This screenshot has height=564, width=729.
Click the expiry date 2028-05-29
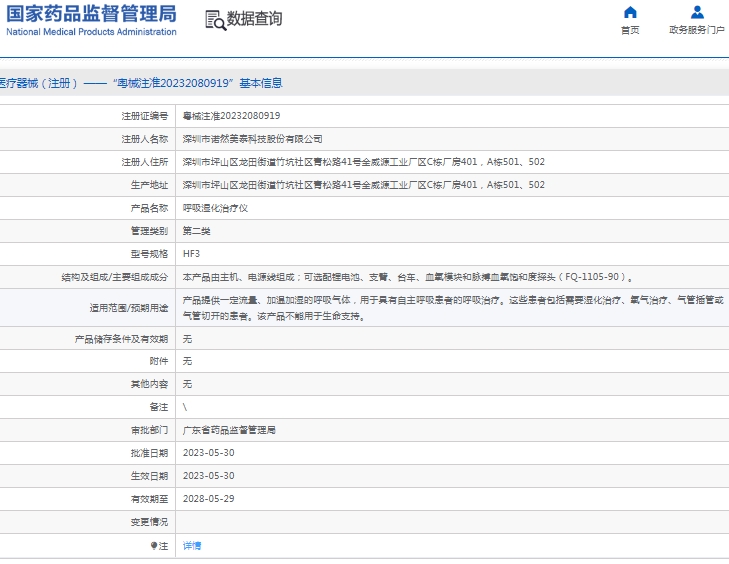(x=208, y=499)
